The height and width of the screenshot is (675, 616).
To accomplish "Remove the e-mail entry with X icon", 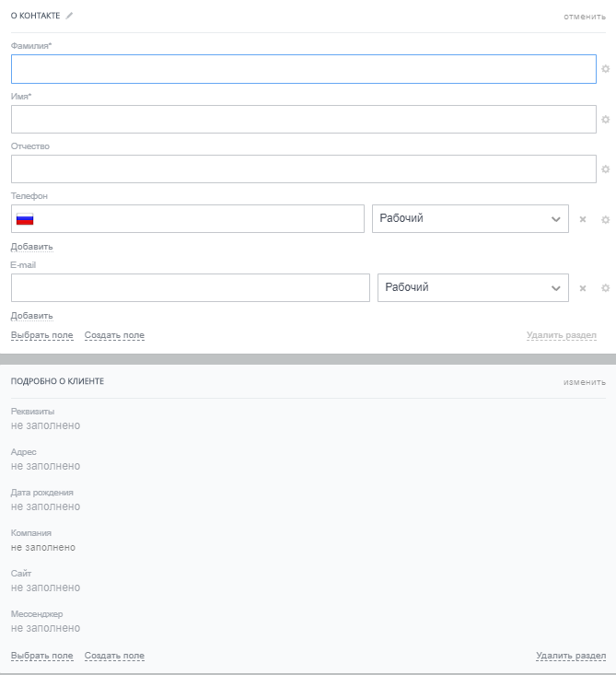I will tap(582, 288).
